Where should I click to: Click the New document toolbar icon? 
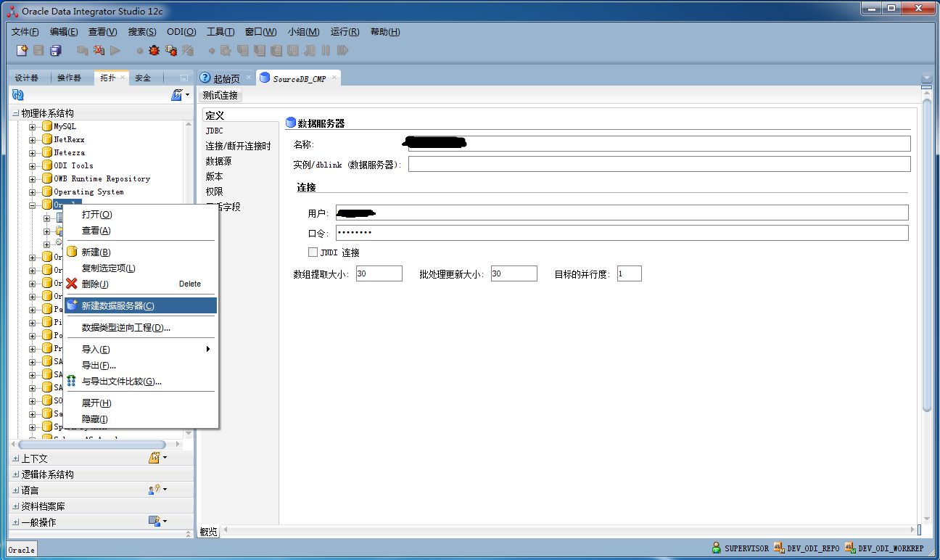point(22,51)
